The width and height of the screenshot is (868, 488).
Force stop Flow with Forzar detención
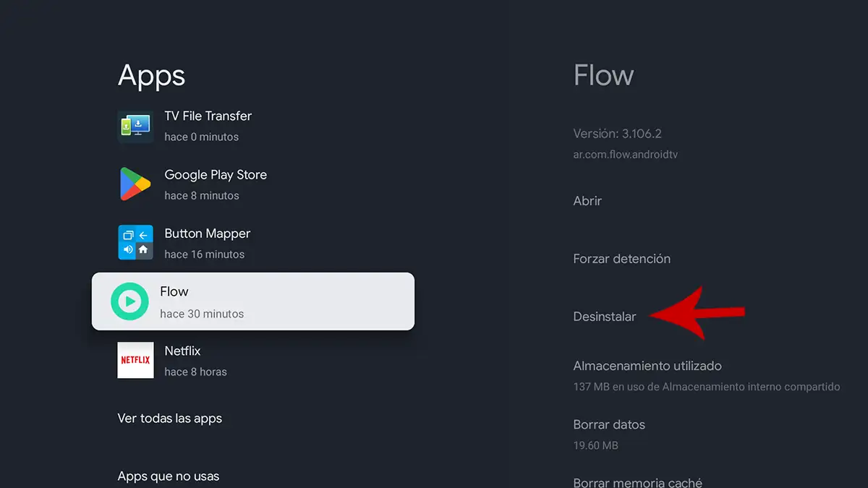point(621,258)
